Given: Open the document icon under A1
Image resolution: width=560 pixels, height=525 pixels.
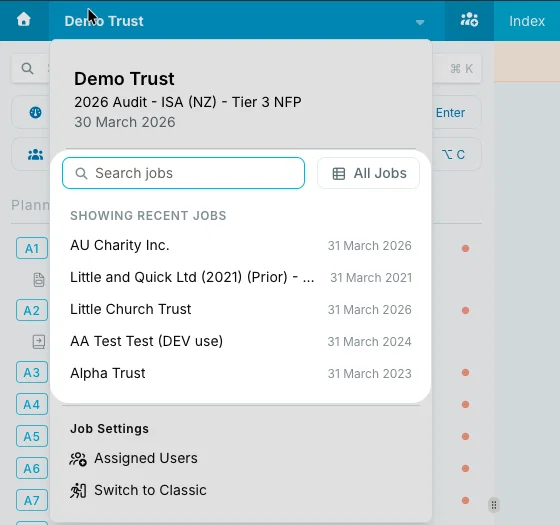Looking at the screenshot, I should tap(39, 280).
